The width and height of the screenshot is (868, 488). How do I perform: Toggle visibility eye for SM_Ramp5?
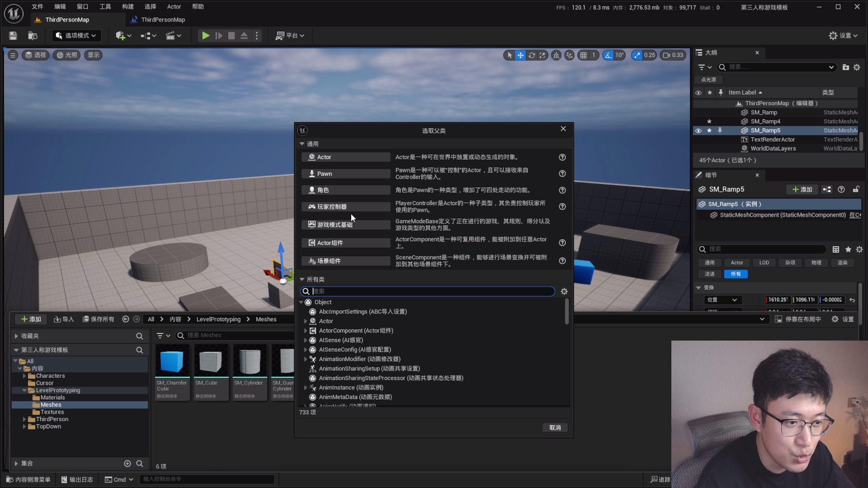698,131
